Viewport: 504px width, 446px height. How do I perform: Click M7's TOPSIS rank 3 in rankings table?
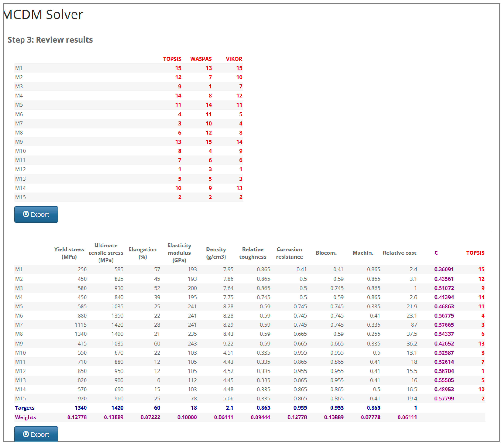180,123
